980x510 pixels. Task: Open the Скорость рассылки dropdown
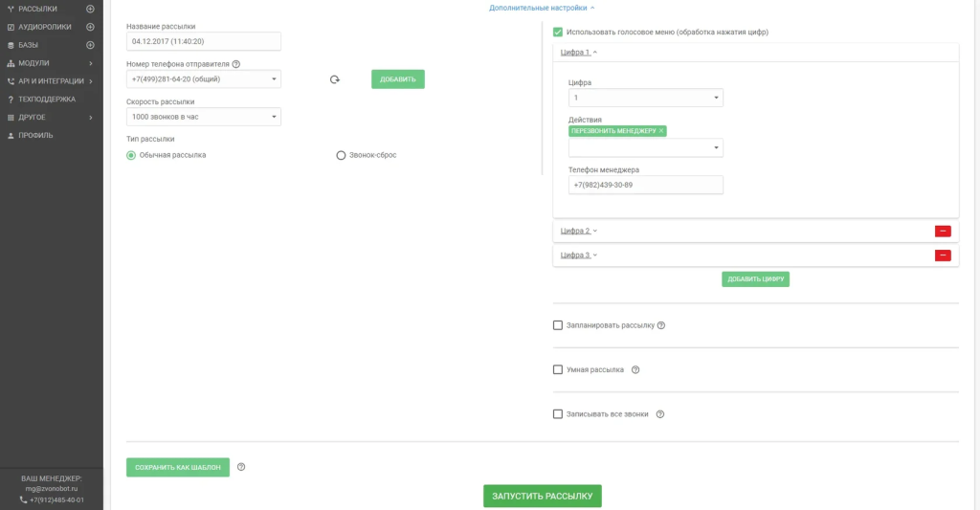[204, 117]
